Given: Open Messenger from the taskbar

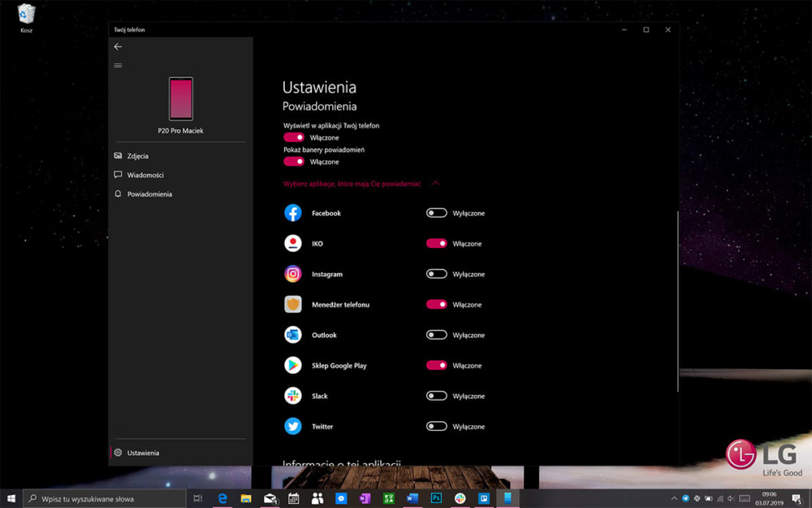Looking at the screenshot, I should [x=341, y=499].
